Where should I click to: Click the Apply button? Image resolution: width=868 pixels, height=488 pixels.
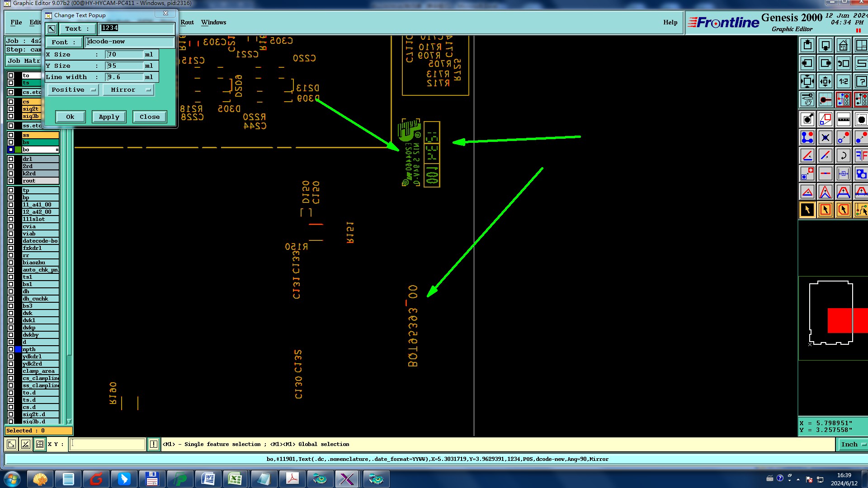click(x=109, y=117)
